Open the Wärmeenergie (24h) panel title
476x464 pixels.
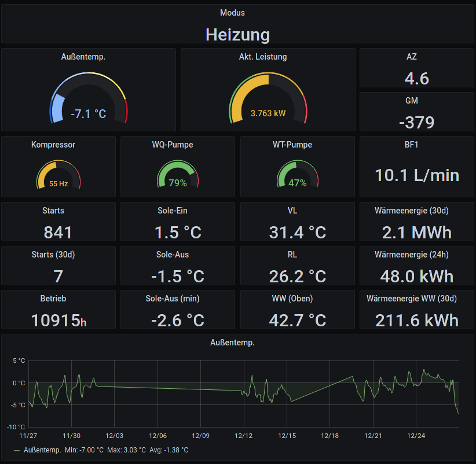click(x=412, y=255)
